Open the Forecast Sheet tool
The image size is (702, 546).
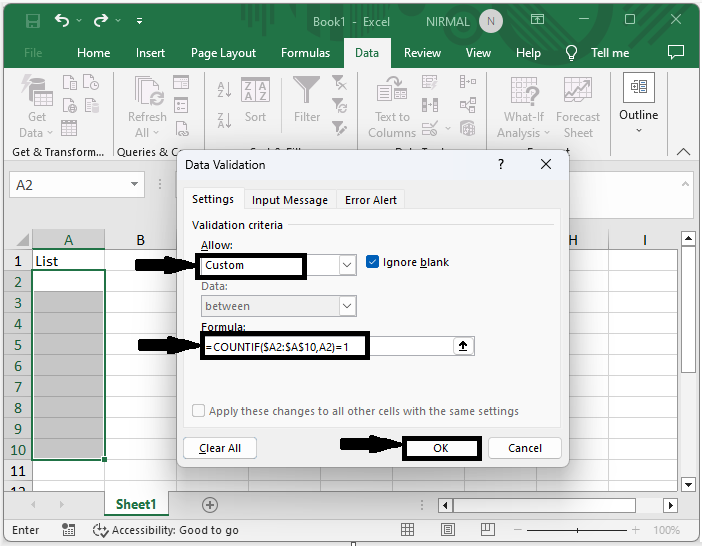(x=578, y=109)
